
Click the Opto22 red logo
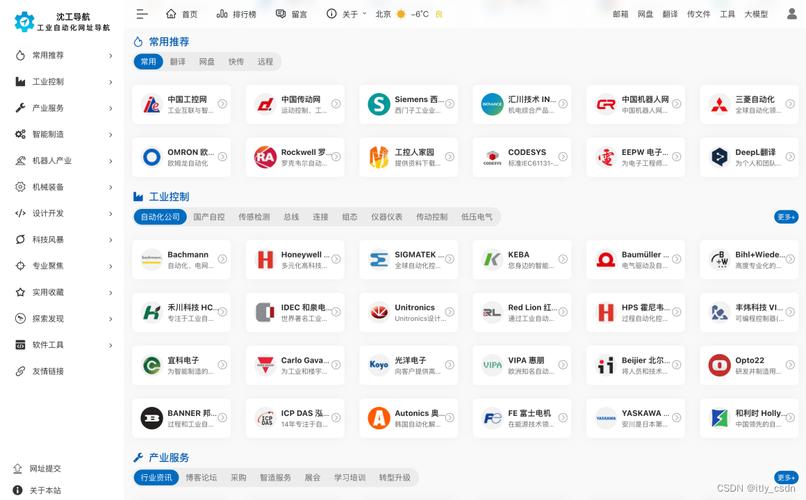click(720, 365)
